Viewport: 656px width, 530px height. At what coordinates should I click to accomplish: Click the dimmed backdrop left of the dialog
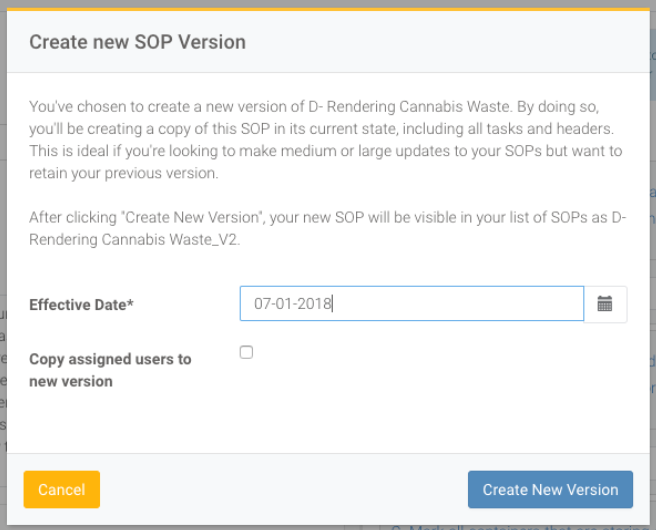tap(3, 300)
